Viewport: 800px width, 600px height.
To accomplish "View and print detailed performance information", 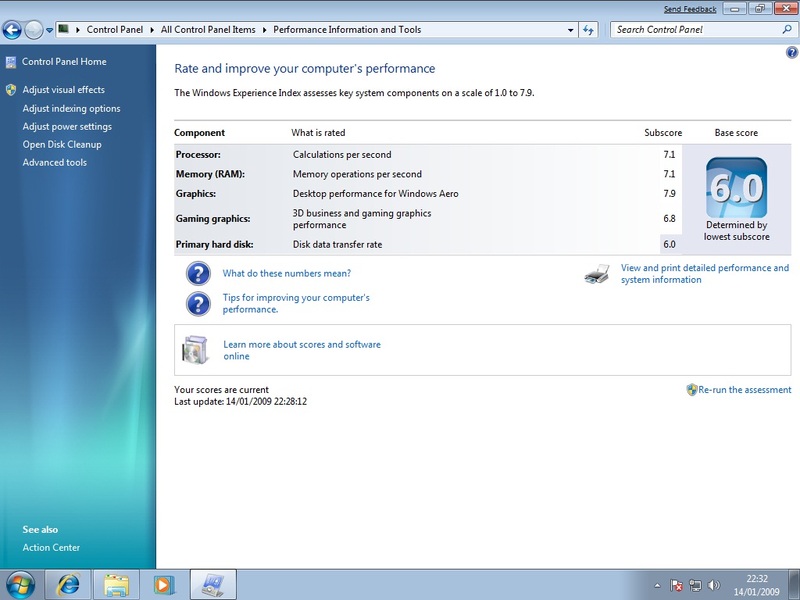I will (x=705, y=274).
